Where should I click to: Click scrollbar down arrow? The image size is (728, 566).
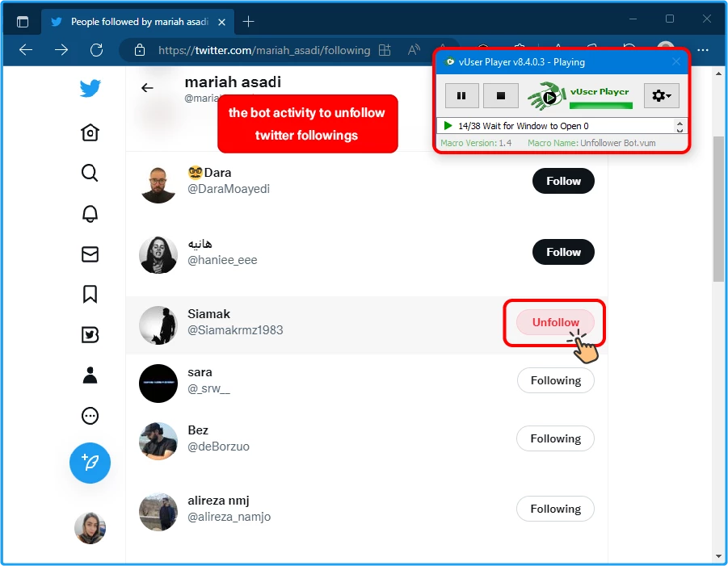(719, 556)
